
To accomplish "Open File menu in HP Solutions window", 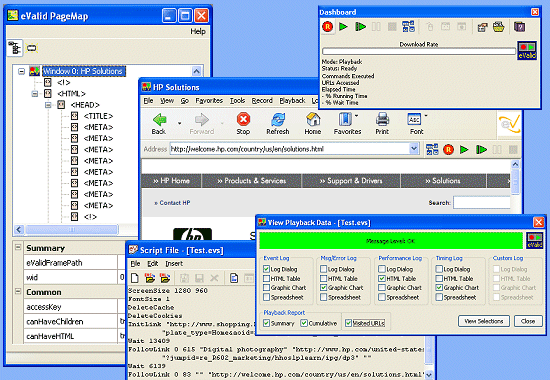I will tap(148, 101).
